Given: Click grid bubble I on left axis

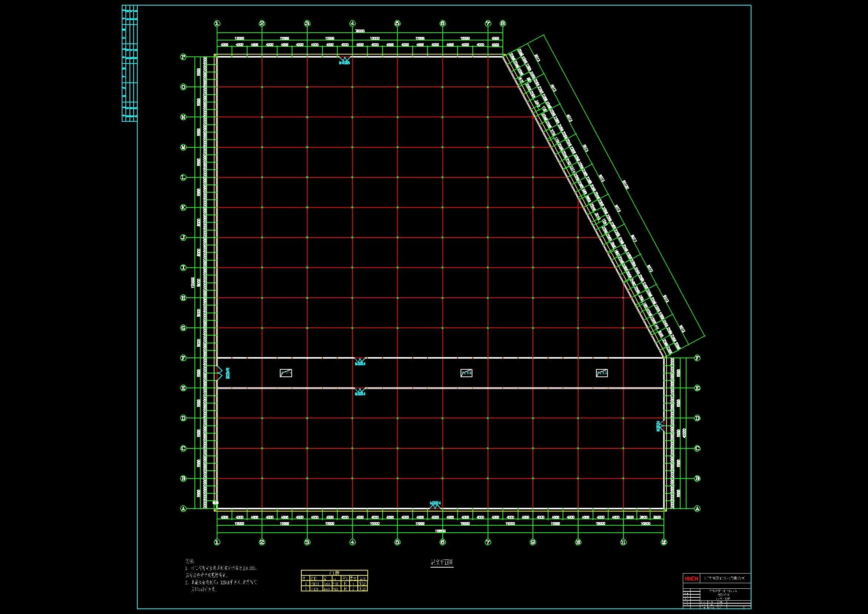Looking at the screenshot, I should tap(183, 268).
